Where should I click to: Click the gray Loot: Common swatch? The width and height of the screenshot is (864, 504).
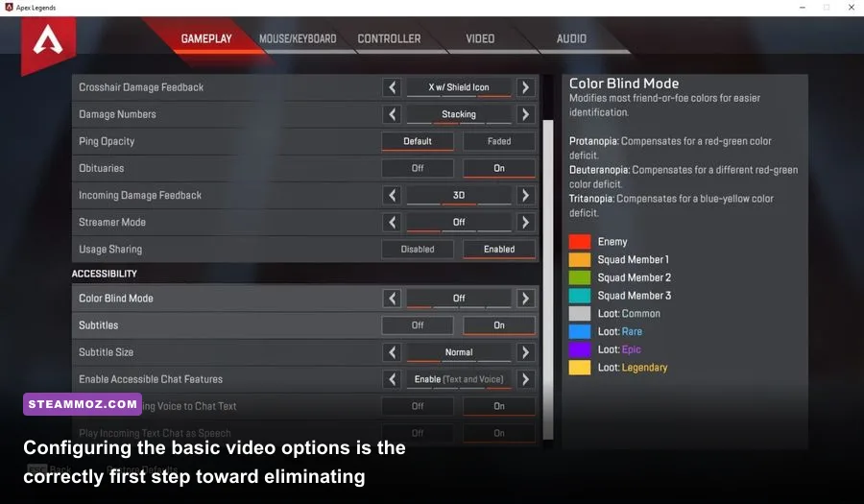point(580,313)
